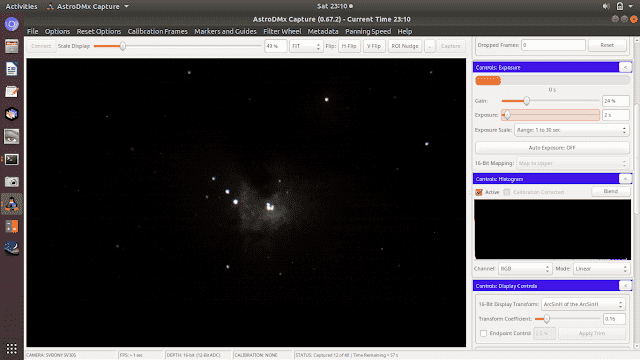Open the histogram Channel RGB dropdown
The width and height of the screenshot is (640, 360).
point(525,269)
